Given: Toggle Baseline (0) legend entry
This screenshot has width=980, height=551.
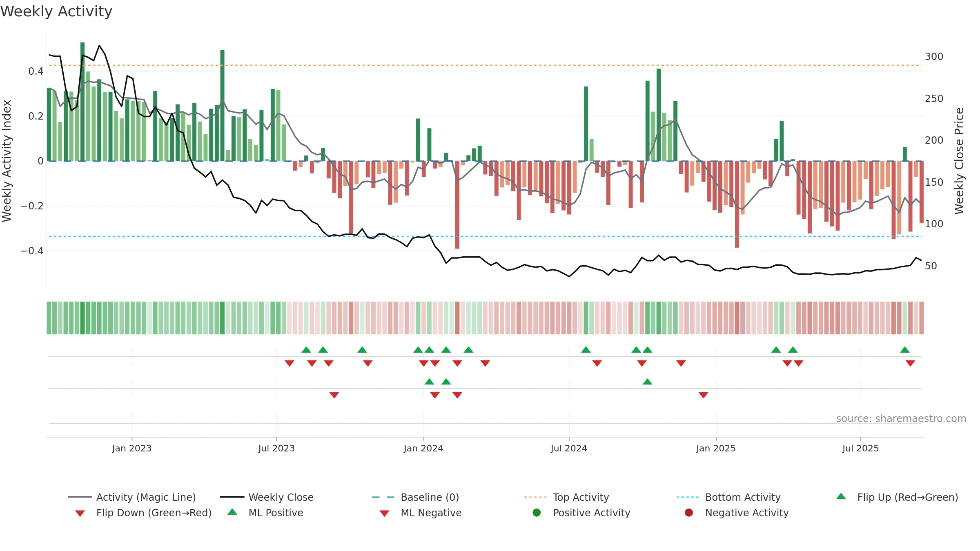Looking at the screenshot, I should (416, 497).
